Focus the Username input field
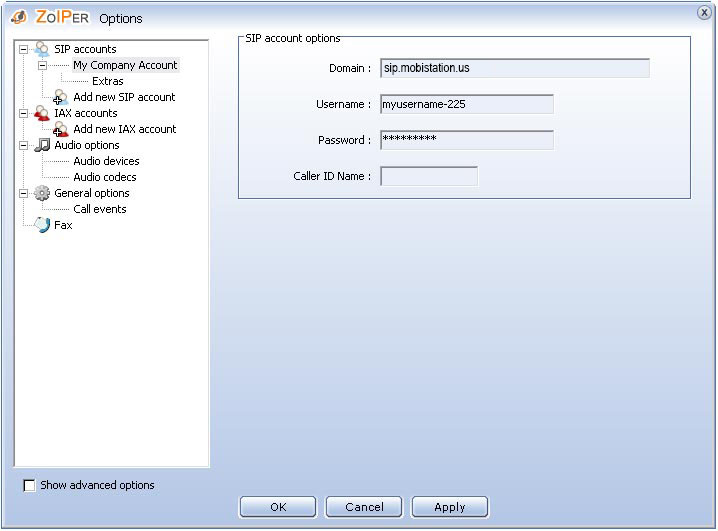718x531 pixels. 467,104
